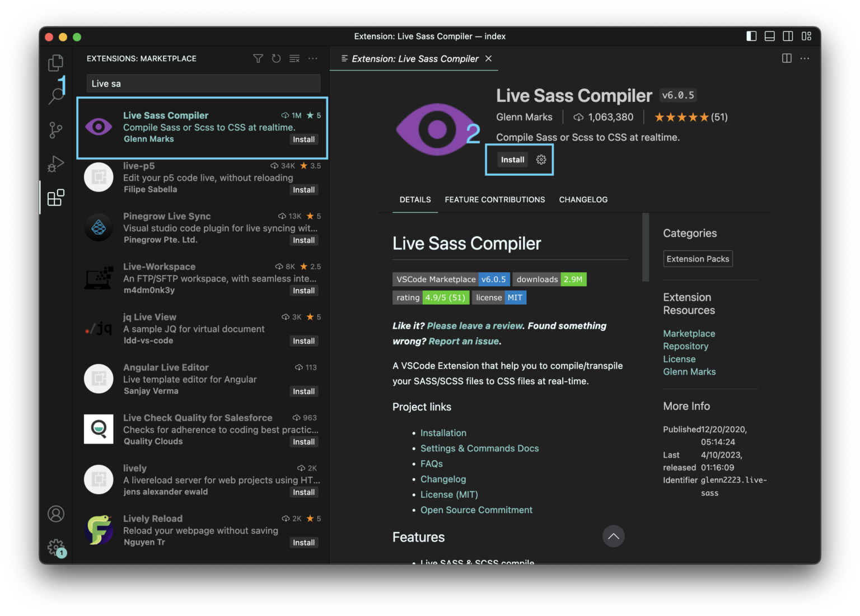Image resolution: width=860 pixels, height=616 pixels.
Task: Open the Glenn Marks publisher link in header
Action: coord(524,117)
